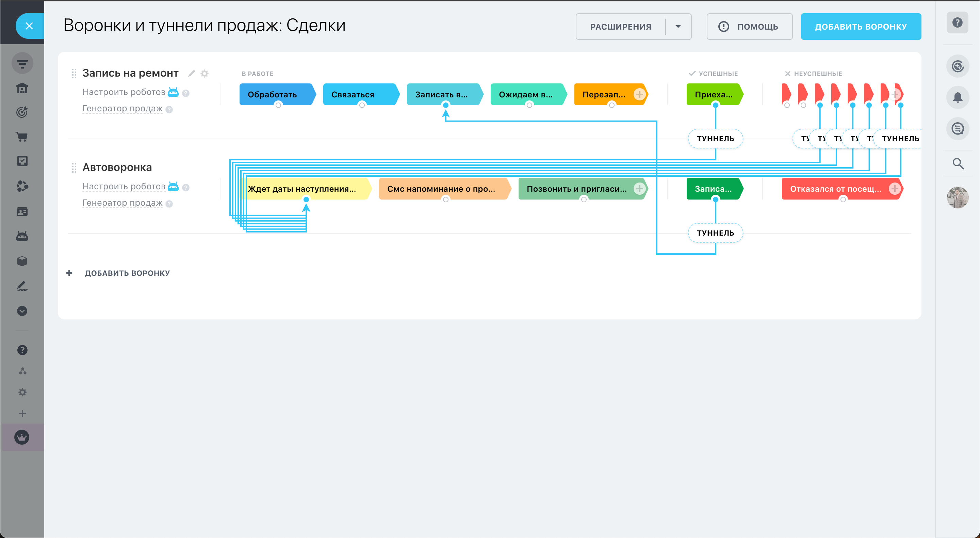The height and width of the screenshot is (538, 980).
Task: Open Генератор продаж under Запись на ремонт
Action: pos(122,109)
